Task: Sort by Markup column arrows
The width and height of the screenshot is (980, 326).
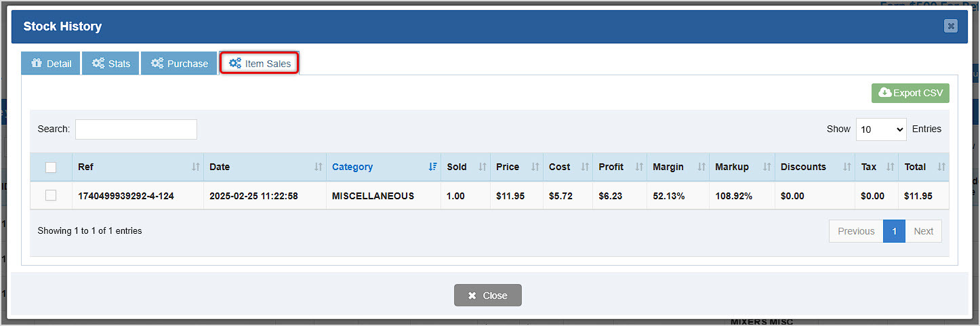Action: pyautogui.click(x=767, y=167)
